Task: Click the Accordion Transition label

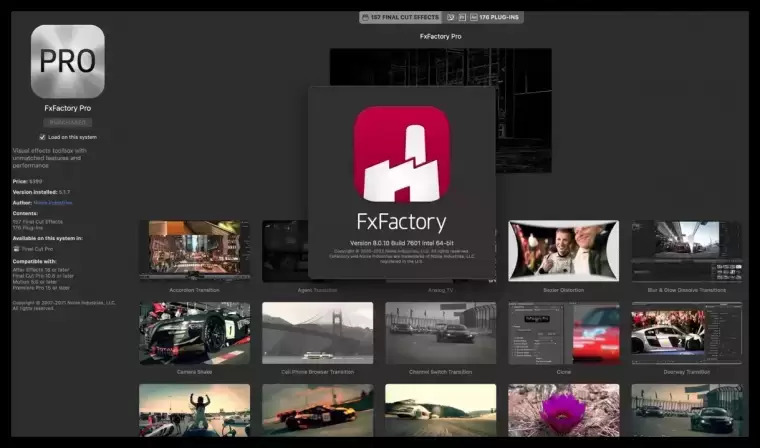Action: 194,290
